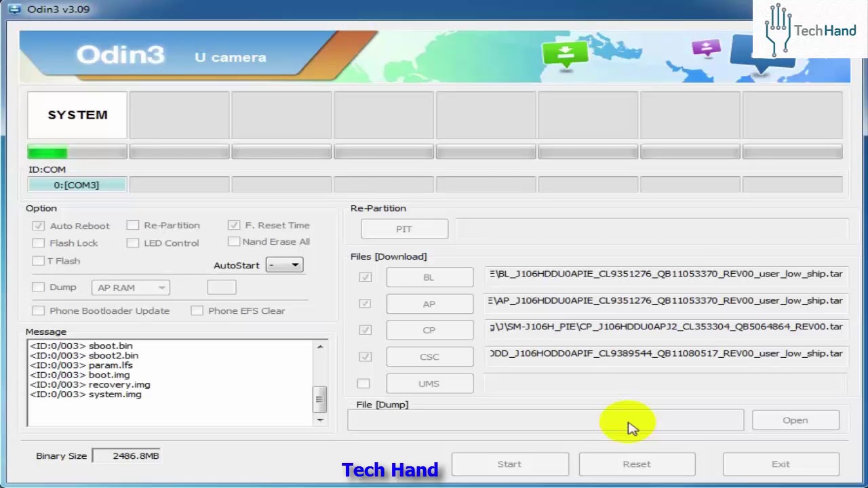The height and width of the screenshot is (488, 868).
Task: Click the message log scroll-up arrow
Action: (x=320, y=346)
